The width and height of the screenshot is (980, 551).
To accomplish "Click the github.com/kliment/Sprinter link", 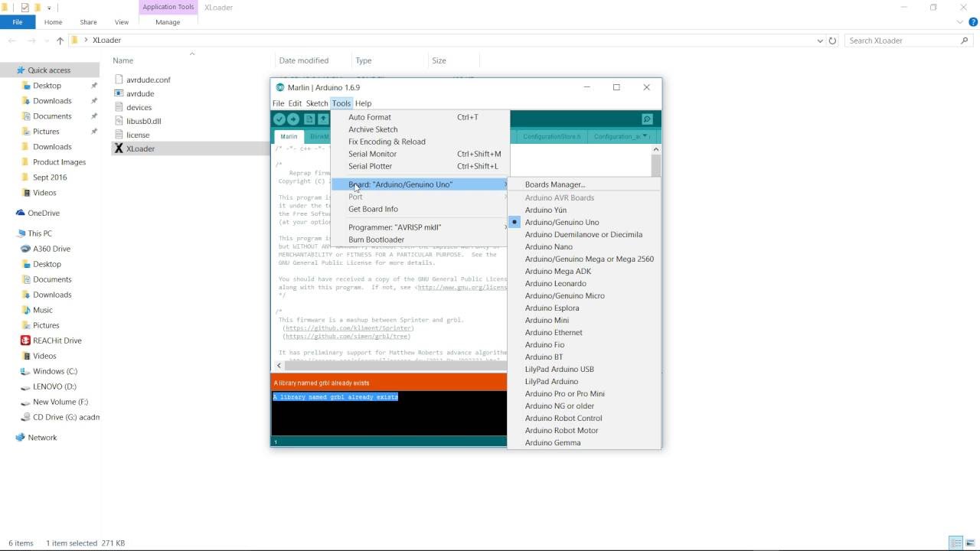I will (x=348, y=328).
